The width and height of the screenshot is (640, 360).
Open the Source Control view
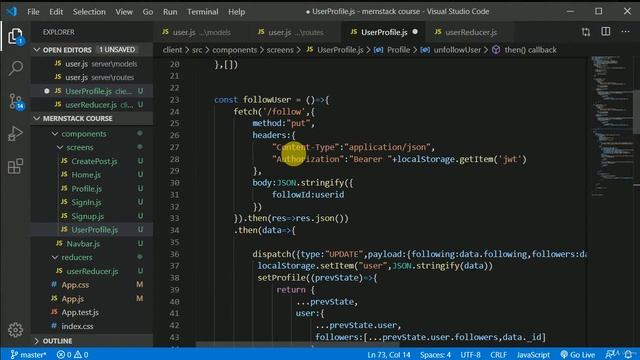16,101
